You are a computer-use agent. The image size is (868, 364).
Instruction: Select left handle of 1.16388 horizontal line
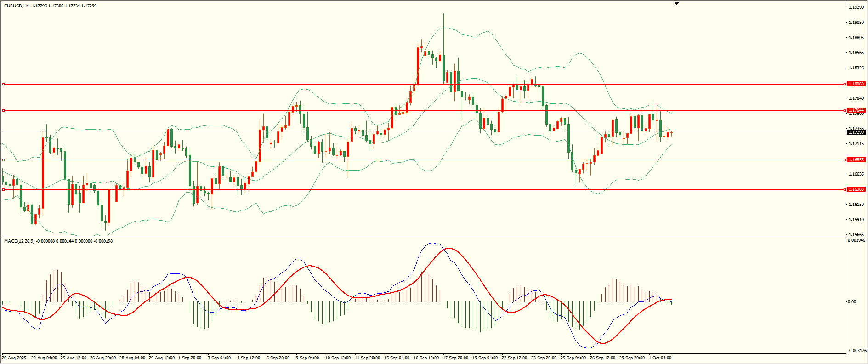(x=3, y=189)
